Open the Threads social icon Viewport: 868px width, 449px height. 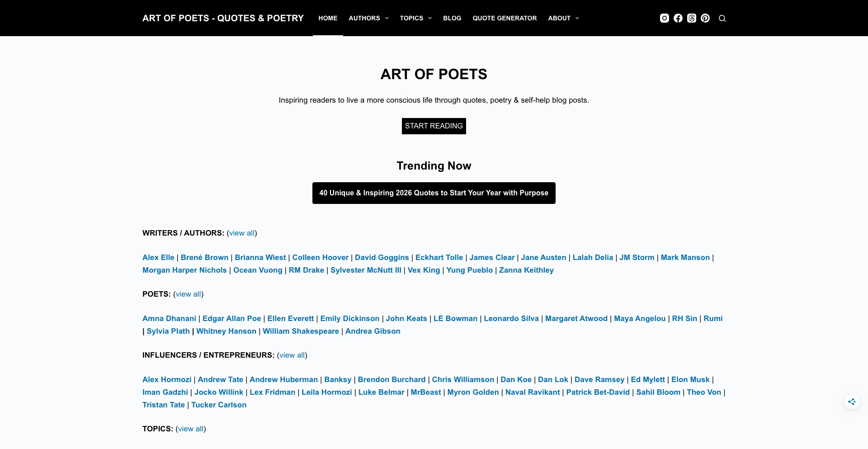(x=691, y=18)
